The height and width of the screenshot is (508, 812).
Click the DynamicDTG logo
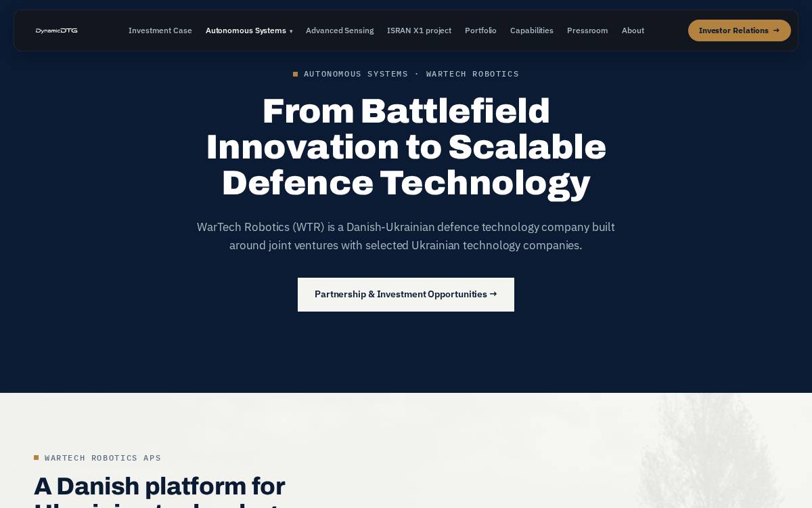tap(57, 30)
